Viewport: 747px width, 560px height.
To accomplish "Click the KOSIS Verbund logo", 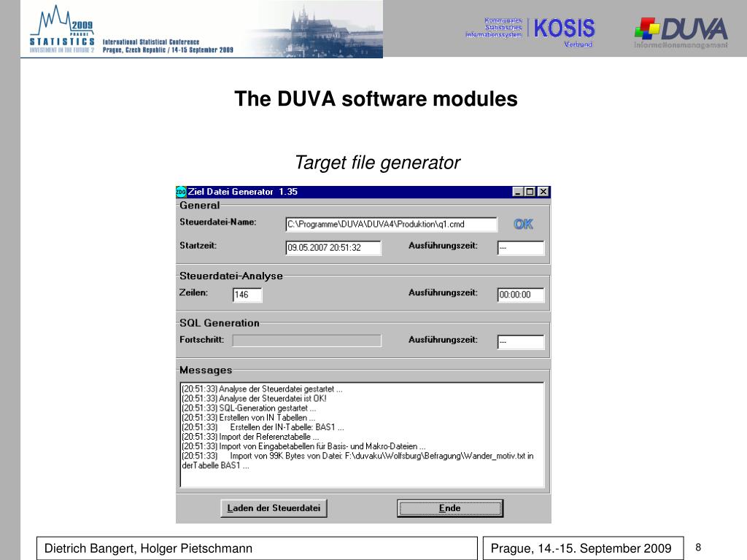I will (x=530, y=32).
